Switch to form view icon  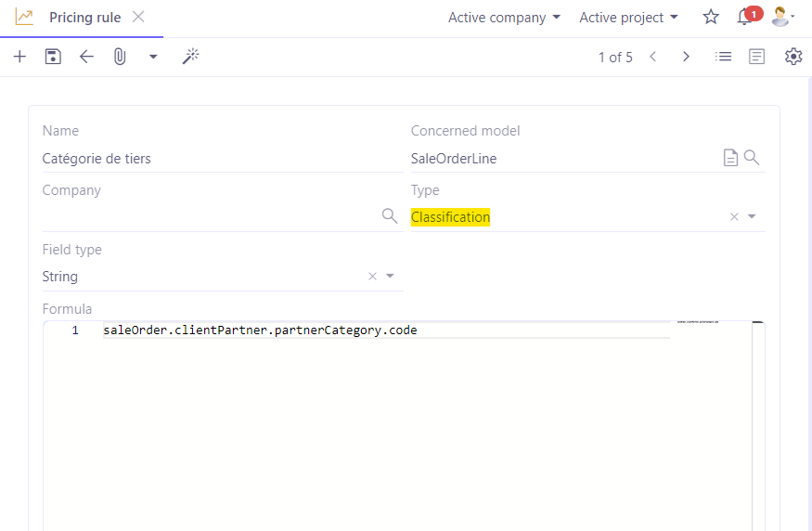(x=756, y=57)
